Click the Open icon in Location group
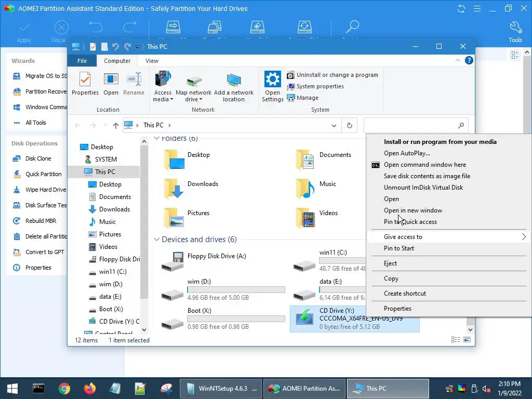This screenshot has height=399, width=532. point(111,84)
